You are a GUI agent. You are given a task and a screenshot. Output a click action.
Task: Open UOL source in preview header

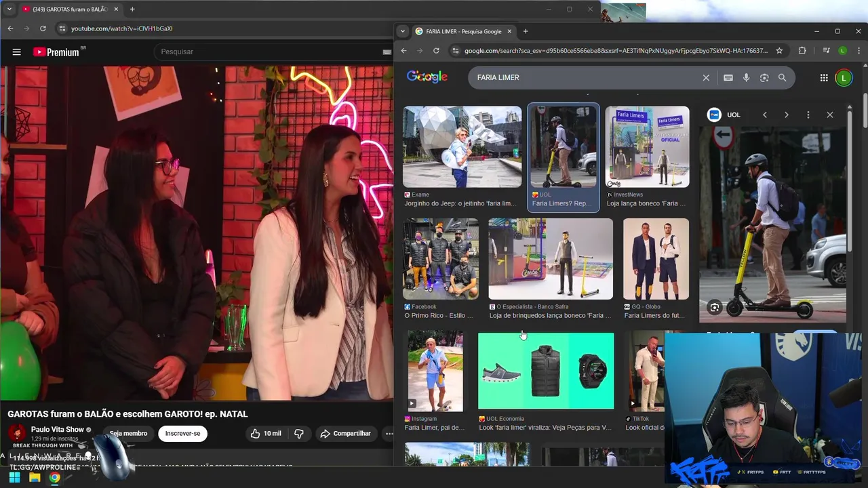pyautogui.click(x=725, y=115)
